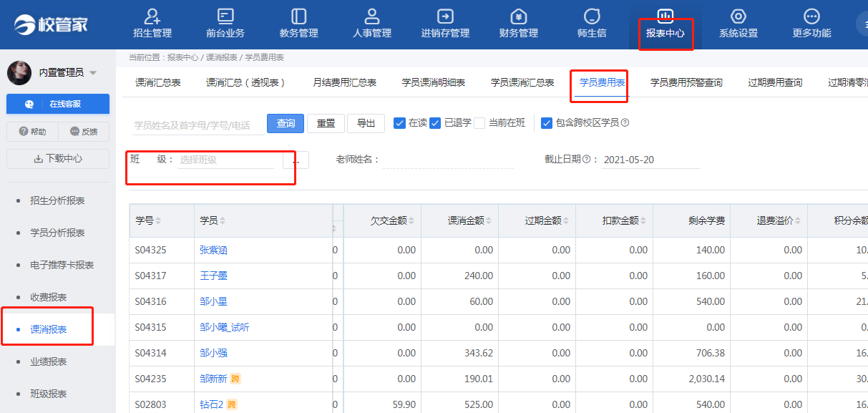This screenshot has height=413, width=868.
Task: Switch to 课消汇总表 tab
Action: 158,83
